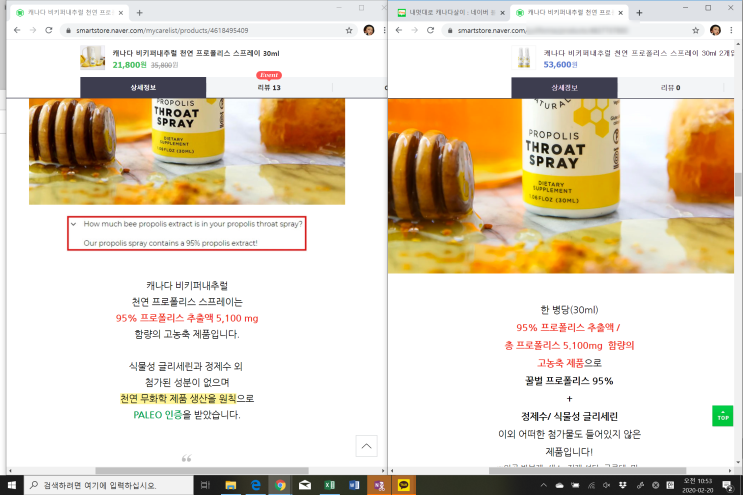
Task: Open the profile avatar in the right Chrome window
Action: tap(715, 30)
